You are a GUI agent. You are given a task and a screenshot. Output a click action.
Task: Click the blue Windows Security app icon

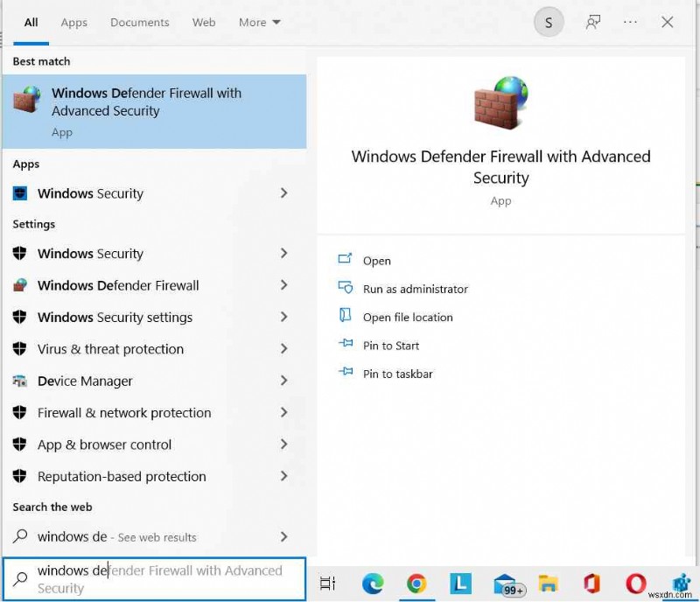coord(19,193)
